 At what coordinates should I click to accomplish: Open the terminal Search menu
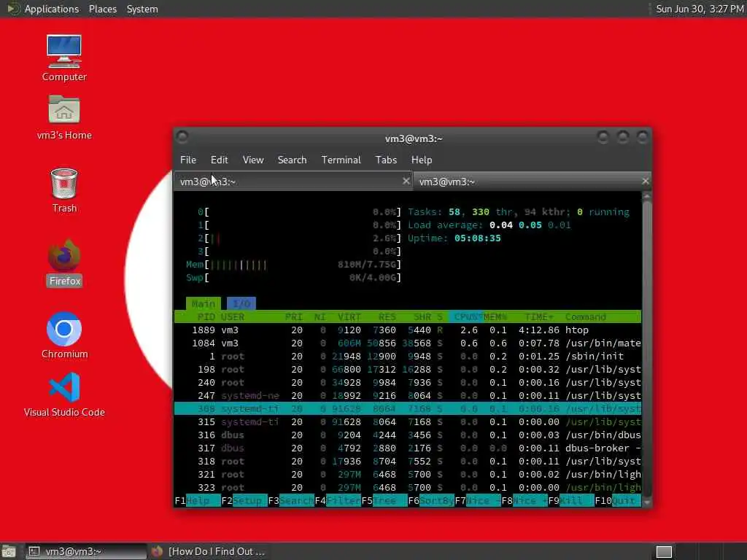pos(292,160)
